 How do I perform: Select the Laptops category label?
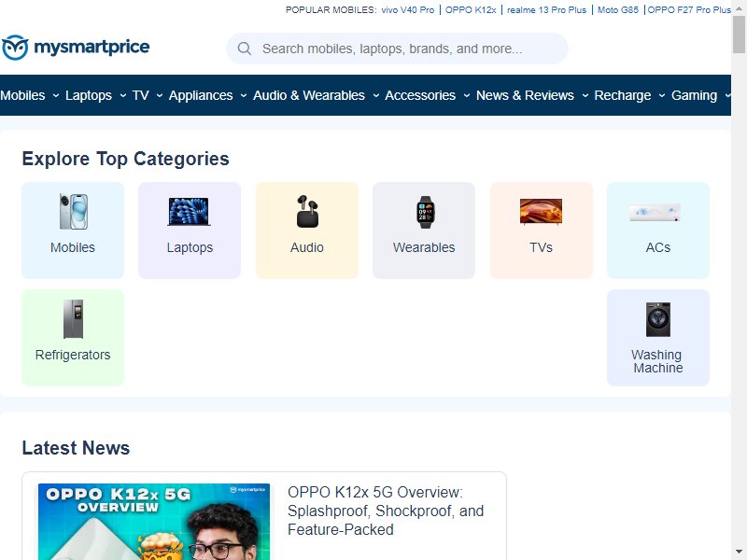(190, 248)
